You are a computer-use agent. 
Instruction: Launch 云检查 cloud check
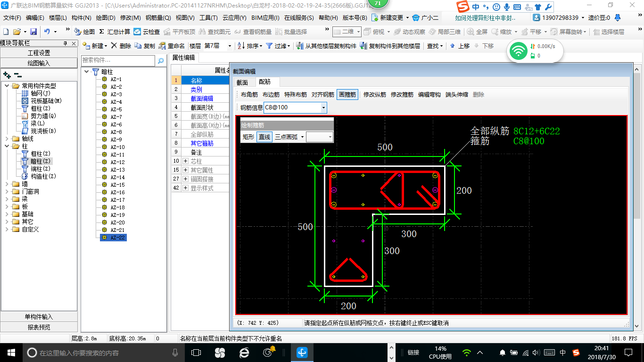147,32
